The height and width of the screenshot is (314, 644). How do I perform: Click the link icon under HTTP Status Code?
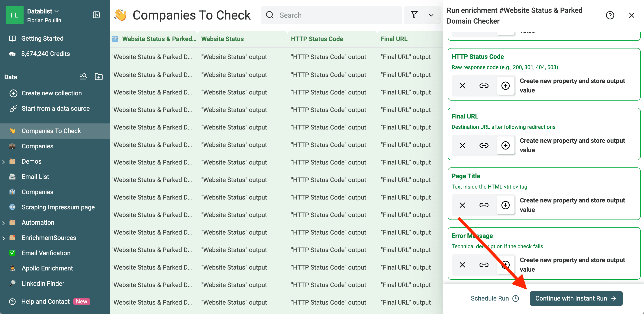(484, 86)
